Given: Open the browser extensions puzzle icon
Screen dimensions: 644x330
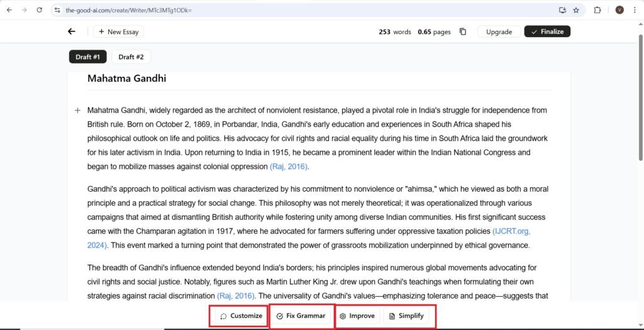Looking at the screenshot, I should (x=597, y=10).
